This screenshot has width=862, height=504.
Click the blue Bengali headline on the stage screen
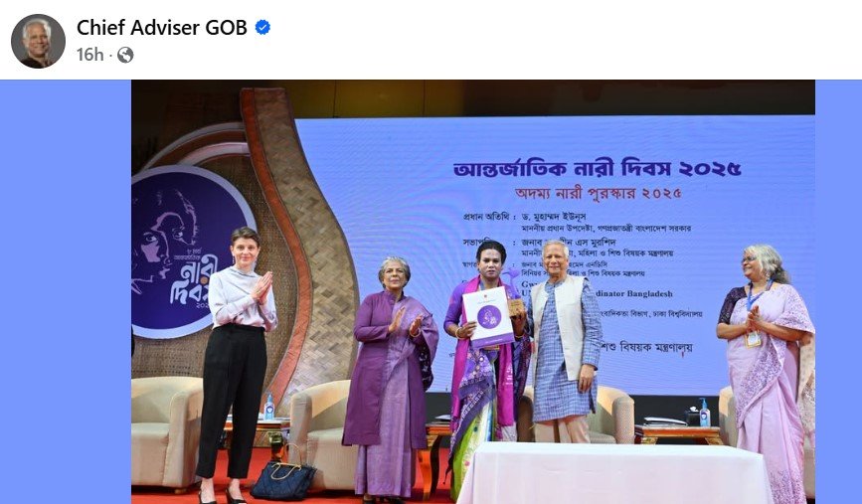[597, 168]
